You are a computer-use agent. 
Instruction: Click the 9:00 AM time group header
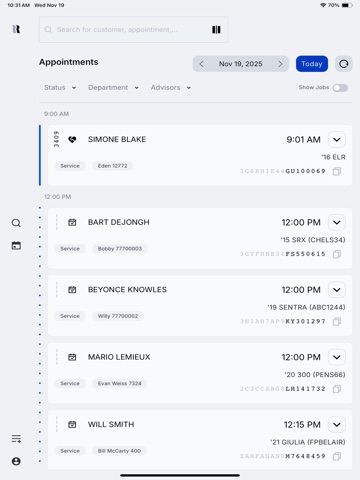click(x=56, y=114)
